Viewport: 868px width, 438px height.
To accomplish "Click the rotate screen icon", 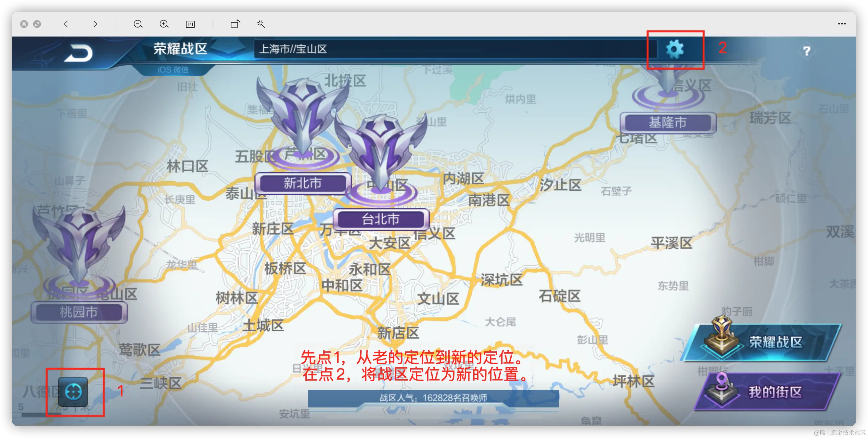I will [235, 24].
